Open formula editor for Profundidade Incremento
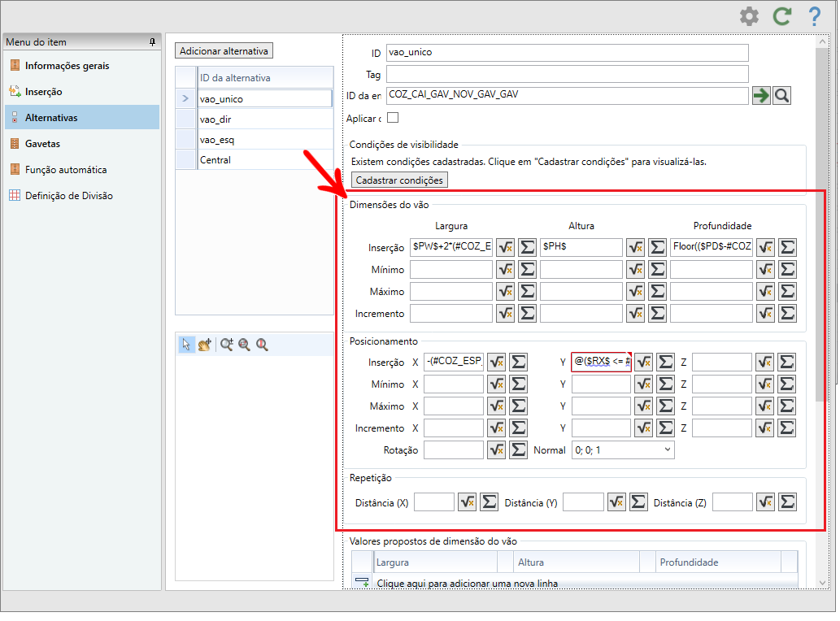 765,313
